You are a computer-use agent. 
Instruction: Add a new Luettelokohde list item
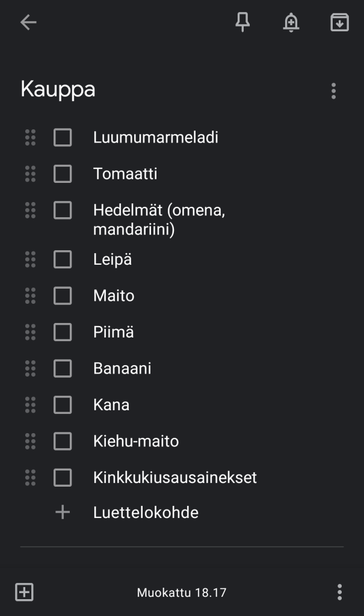(x=146, y=513)
